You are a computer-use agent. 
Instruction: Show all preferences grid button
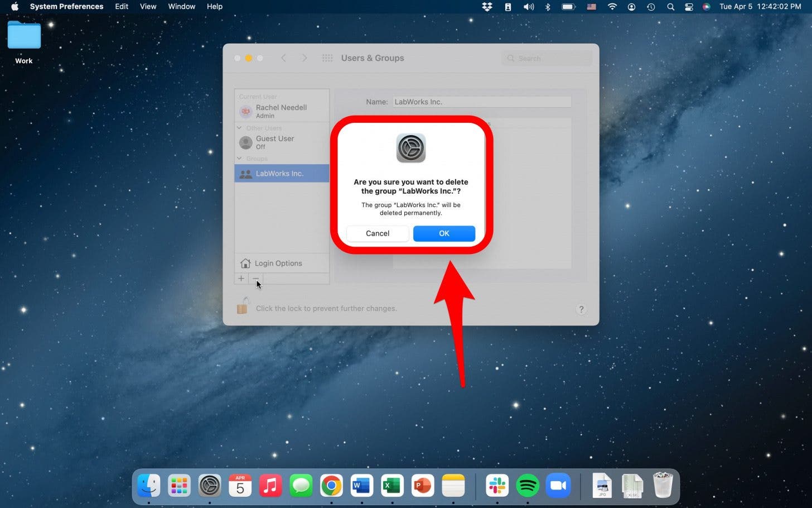point(327,58)
